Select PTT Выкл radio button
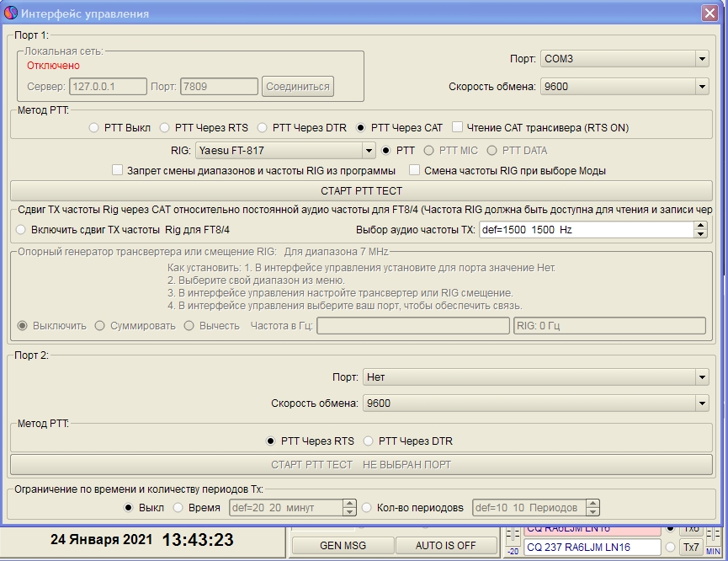Viewport: 728px width, 561px height. pyautogui.click(x=94, y=128)
